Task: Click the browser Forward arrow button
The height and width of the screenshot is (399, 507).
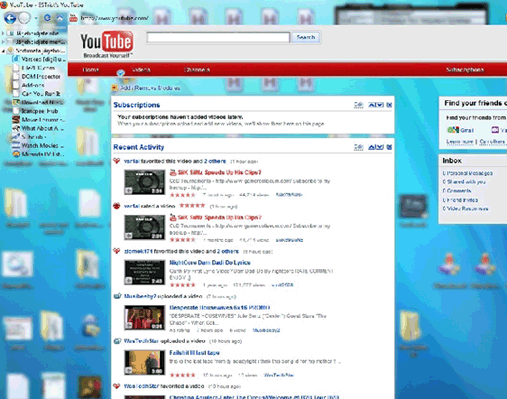Action: [24, 18]
